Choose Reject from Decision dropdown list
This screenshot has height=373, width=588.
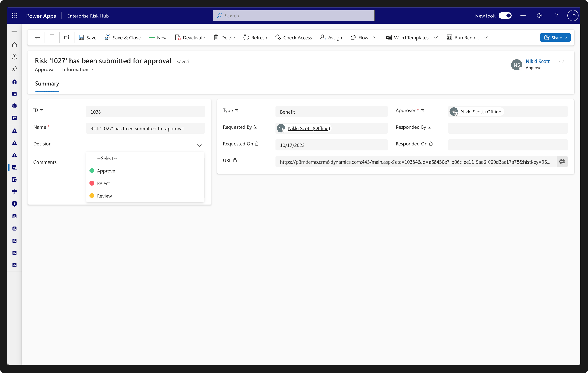point(103,183)
